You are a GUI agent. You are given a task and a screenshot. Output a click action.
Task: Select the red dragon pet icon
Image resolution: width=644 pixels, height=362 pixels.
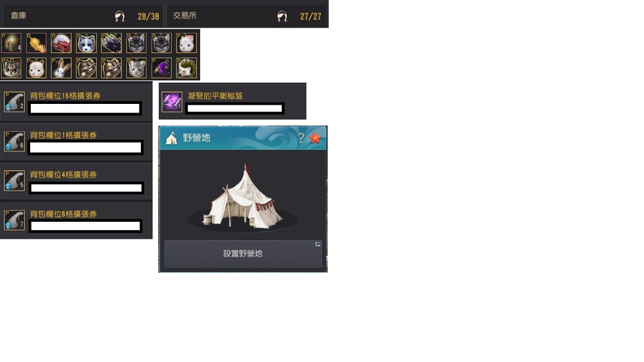click(x=61, y=43)
